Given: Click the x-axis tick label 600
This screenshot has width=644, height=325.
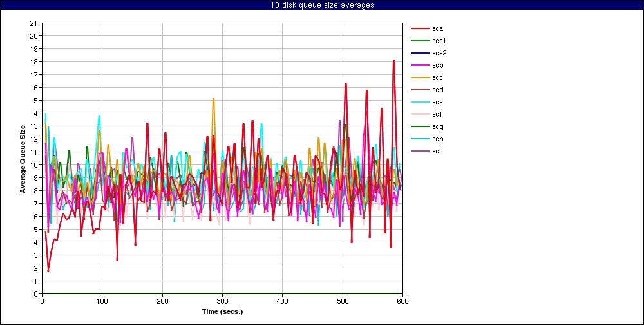Looking at the screenshot, I should click(x=402, y=301).
